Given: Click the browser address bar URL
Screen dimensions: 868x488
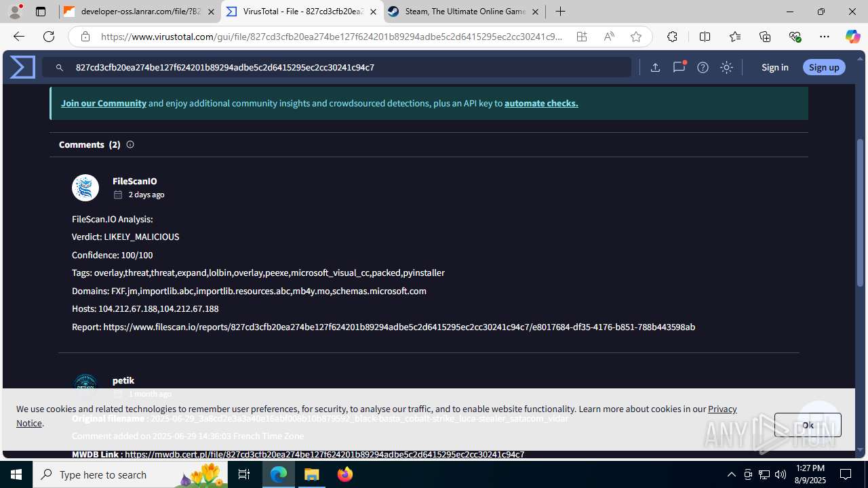Looking at the screenshot, I should coord(332,37).
